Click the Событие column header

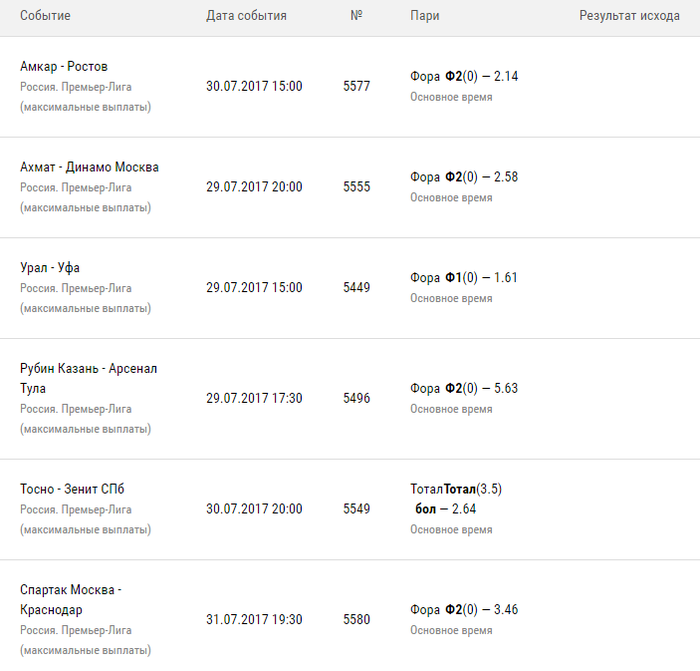click(45, 16)
